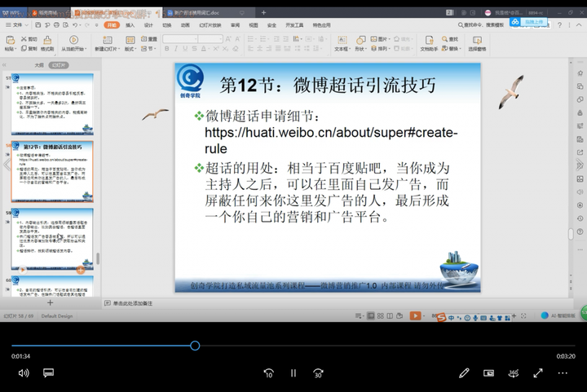
Task: Click the font color A icon
Action: [204, 49]
